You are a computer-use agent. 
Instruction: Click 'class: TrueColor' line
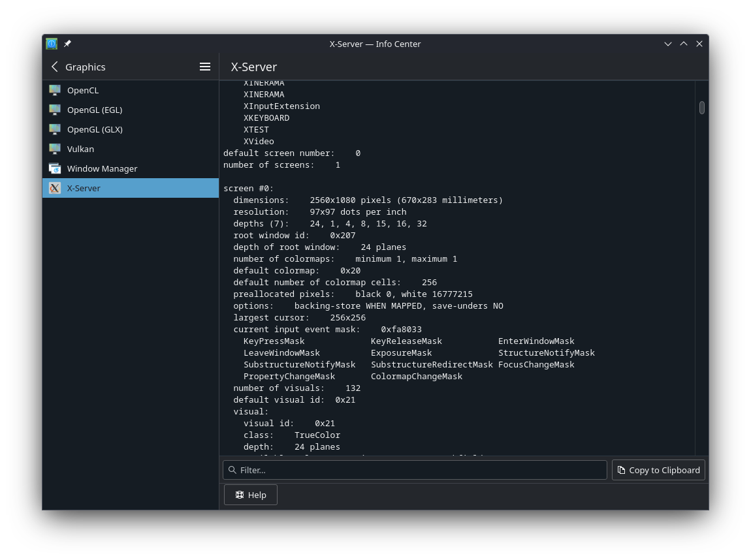[x=292, y=435]
